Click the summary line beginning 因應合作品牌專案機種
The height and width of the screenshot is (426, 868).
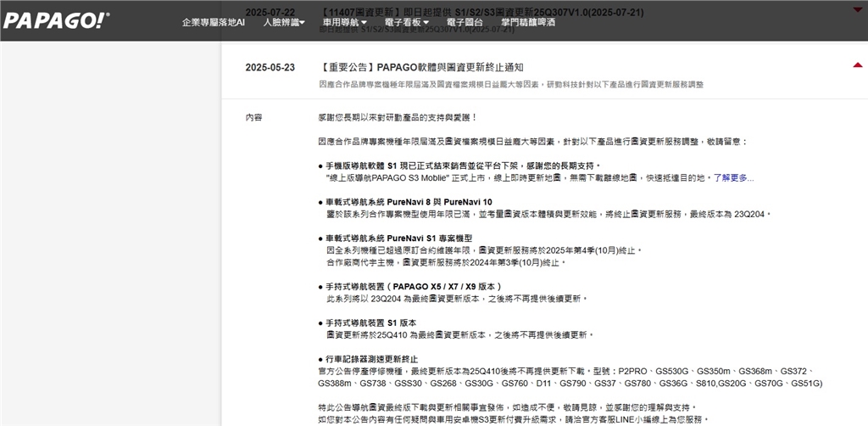510,84
